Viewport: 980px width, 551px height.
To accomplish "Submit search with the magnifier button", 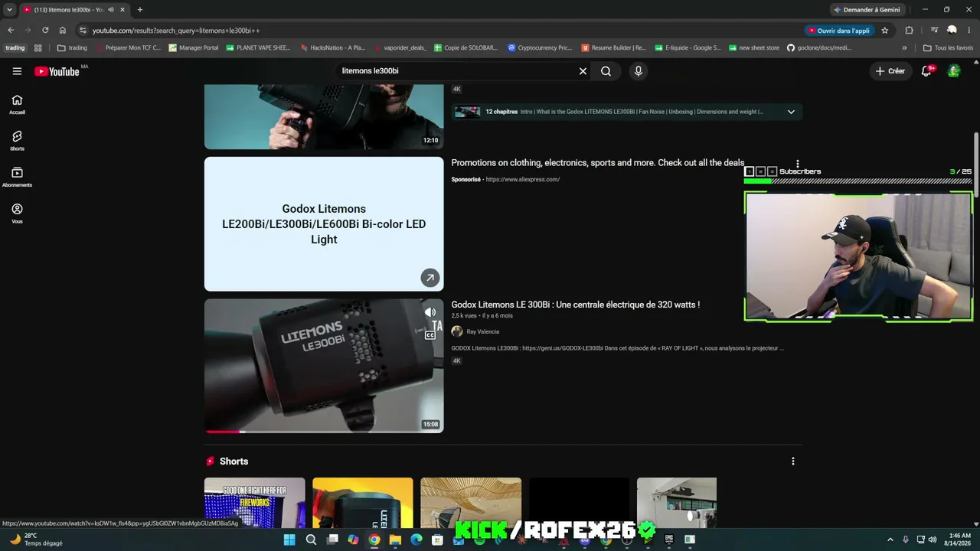I will pyautogui.click(x=606, y=71).
